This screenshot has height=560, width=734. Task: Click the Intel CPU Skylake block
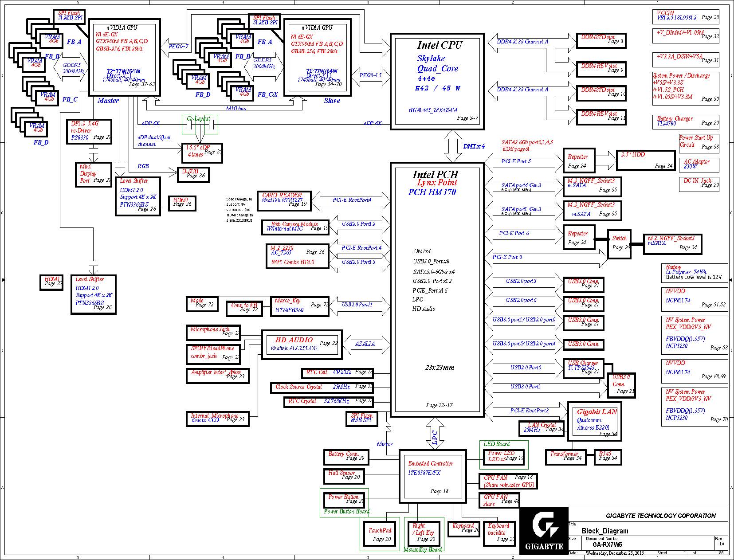pos(437,82)
